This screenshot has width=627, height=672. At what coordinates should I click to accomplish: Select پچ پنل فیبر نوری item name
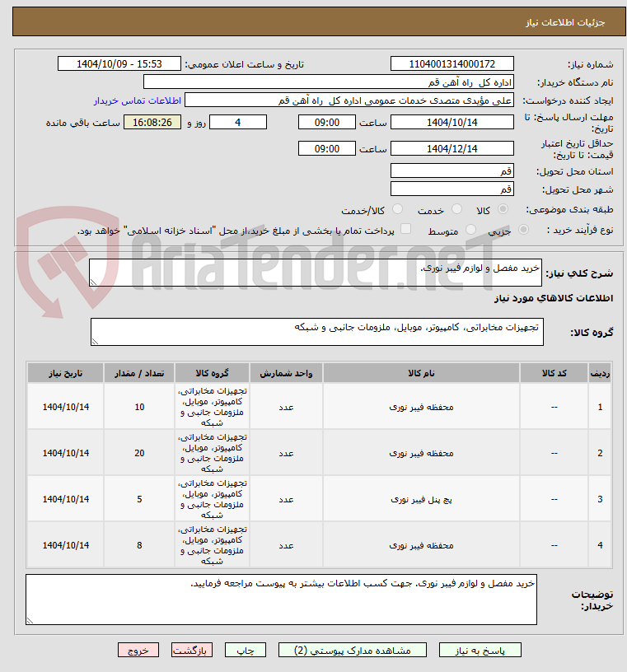tap(421, 499)
